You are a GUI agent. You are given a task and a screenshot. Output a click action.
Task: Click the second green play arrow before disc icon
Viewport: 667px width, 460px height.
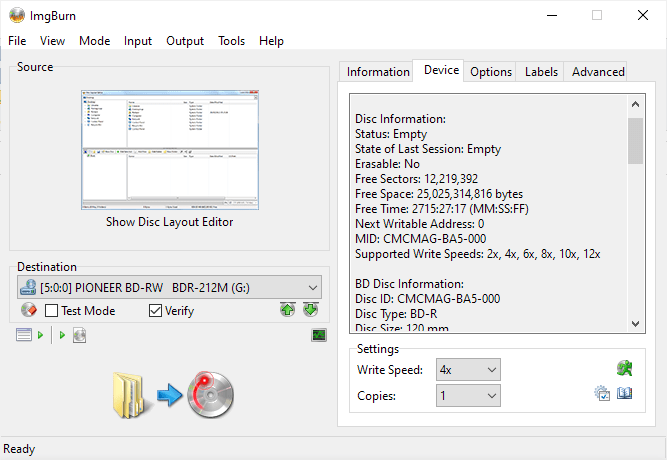62,335
